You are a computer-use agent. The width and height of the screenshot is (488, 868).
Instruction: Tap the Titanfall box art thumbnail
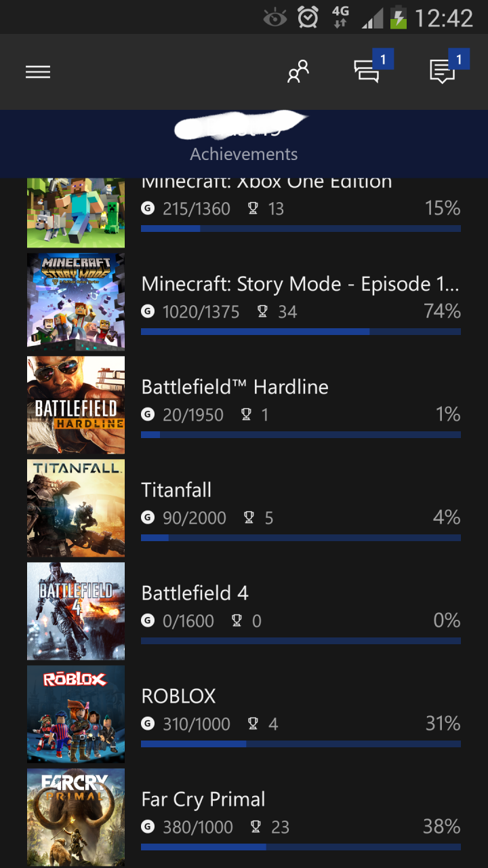tap(76, 508)
